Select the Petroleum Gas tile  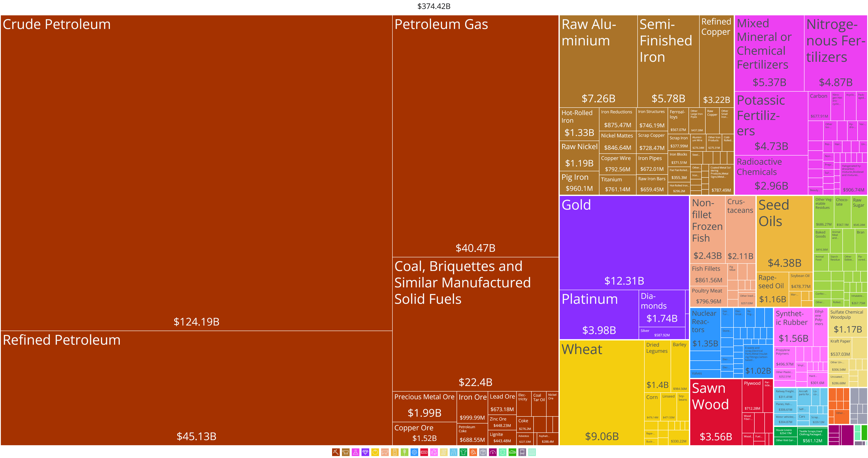[475, 136]
